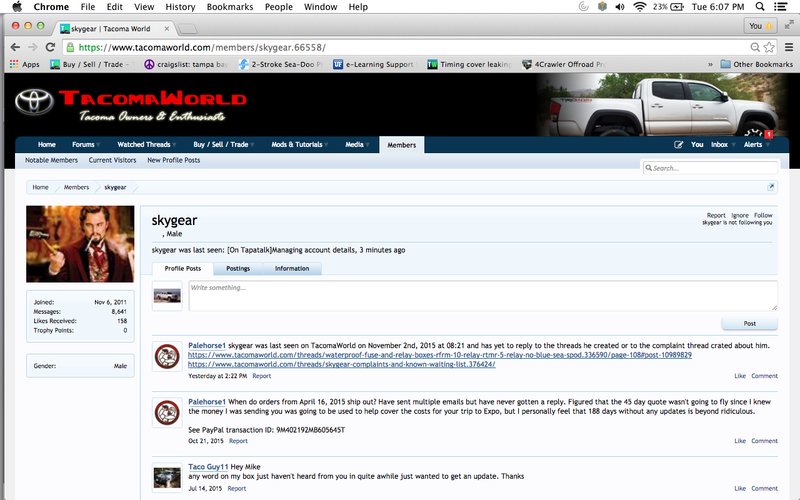Reload the page with refresh icon

point(50,47)
